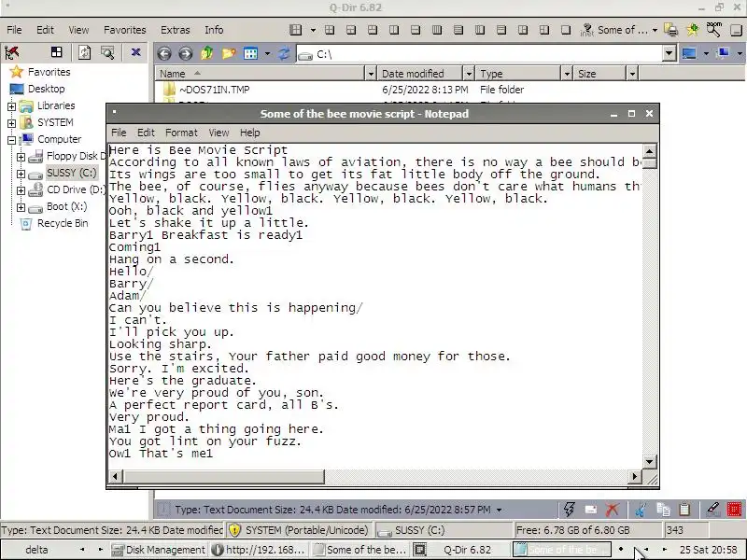747x560 pixels.
Task: Open Notepad Help menu
Action: 249,133
